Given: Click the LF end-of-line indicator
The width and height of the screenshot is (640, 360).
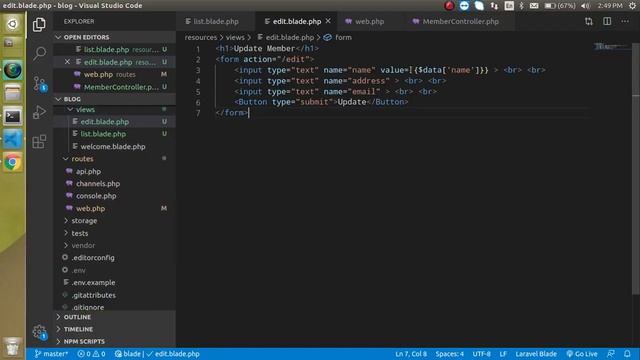Looking at the screenshot, I should tap(503, 353).
